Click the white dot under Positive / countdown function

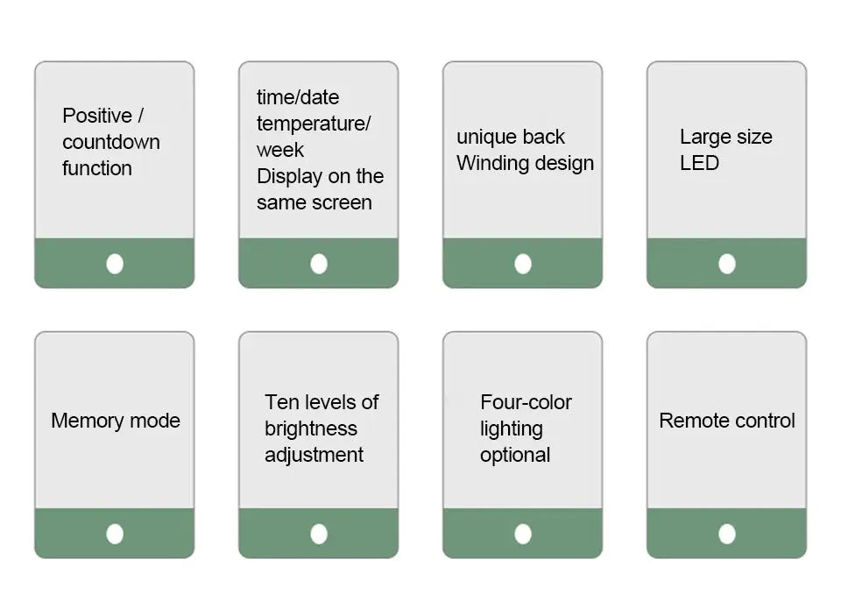coord(115,264)
